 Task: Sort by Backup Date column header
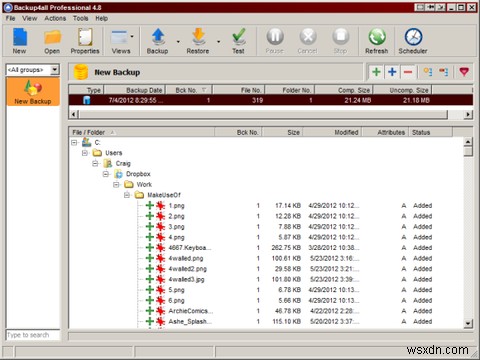point(134,90)
